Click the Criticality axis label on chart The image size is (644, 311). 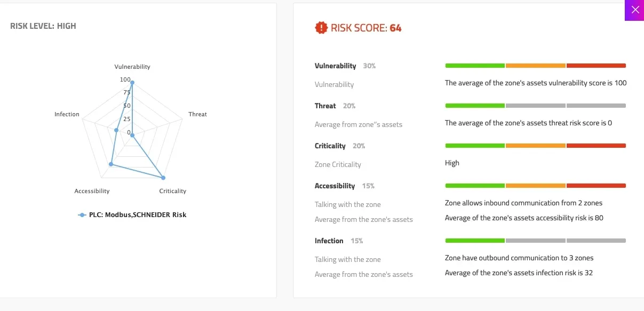click(173, 191)
